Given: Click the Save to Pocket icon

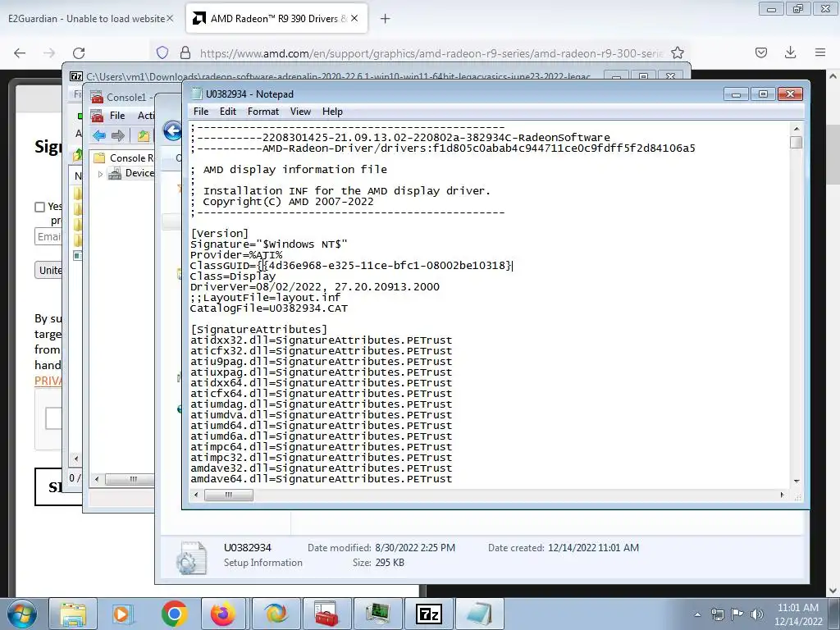Looking at the screenshot, I should (761, 52).
